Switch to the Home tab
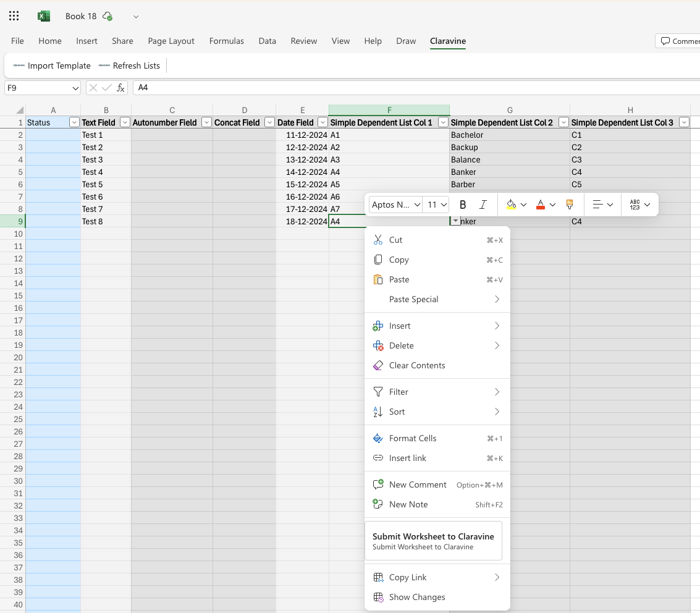Viewport: 700px width, 613px height. click(x=50, y=41)
